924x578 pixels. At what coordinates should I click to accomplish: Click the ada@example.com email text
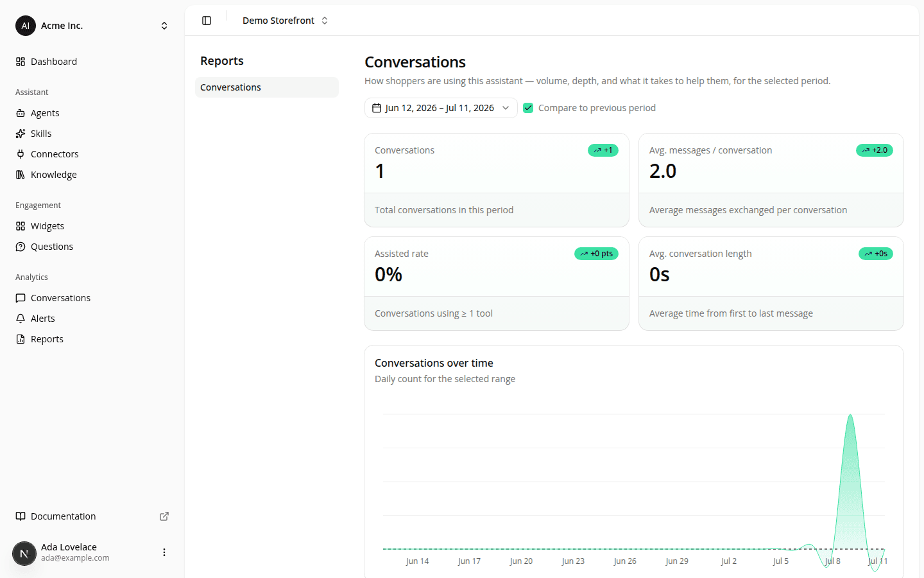pyautogui.click(x=75, y=558)
